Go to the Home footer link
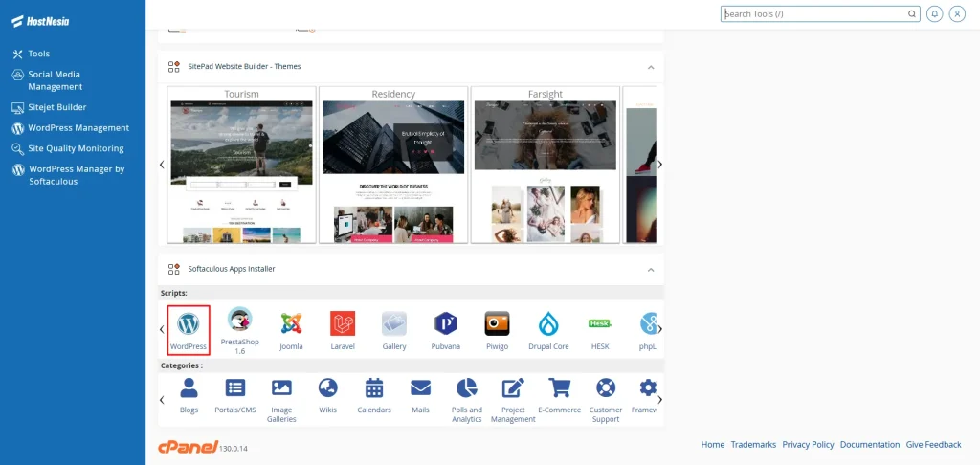 click(x=712, y=444)
